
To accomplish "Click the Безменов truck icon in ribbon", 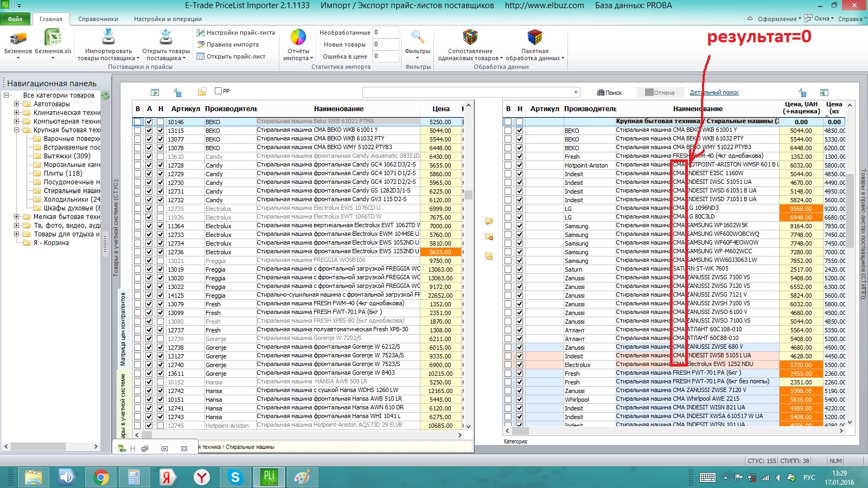I will (x=18, y=38).
